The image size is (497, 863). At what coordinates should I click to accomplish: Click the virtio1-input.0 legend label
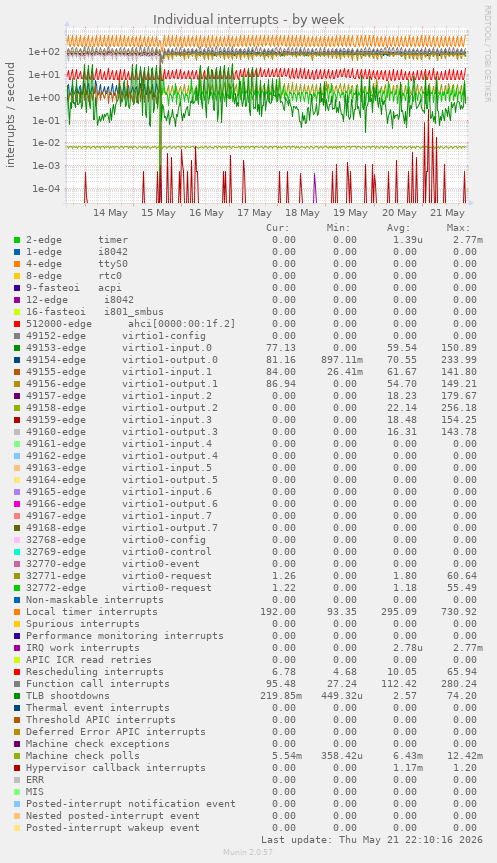point(167,348)
